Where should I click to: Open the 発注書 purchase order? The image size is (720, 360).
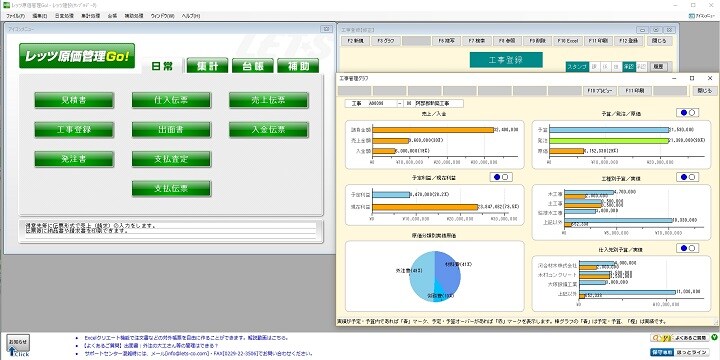pos(73,159)
